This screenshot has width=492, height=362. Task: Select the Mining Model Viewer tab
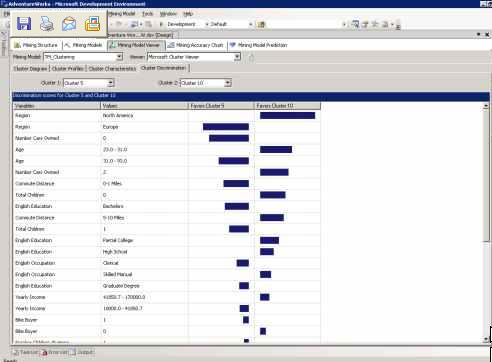point(135,45)
